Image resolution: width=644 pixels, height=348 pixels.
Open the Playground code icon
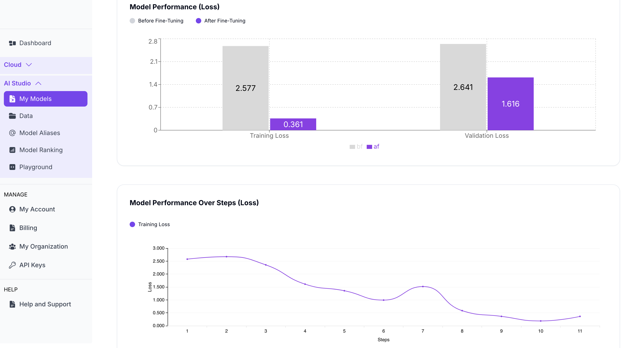pos(12,167)
